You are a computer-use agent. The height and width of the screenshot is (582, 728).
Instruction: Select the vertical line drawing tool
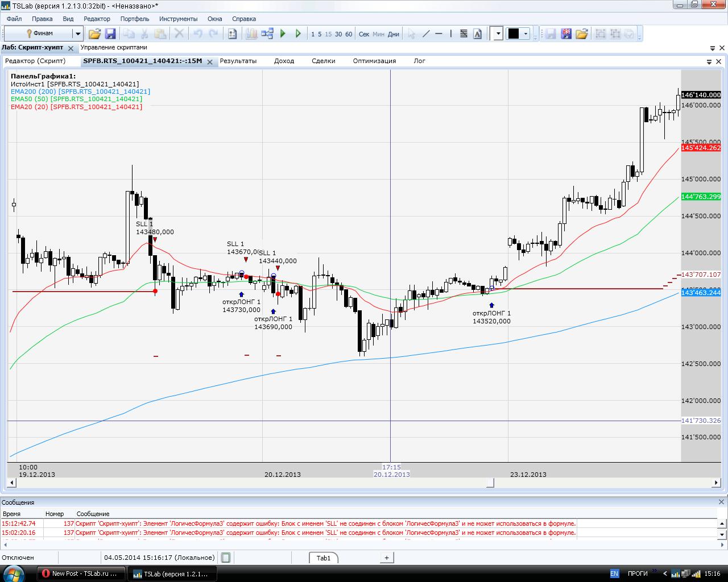point(451,34)
